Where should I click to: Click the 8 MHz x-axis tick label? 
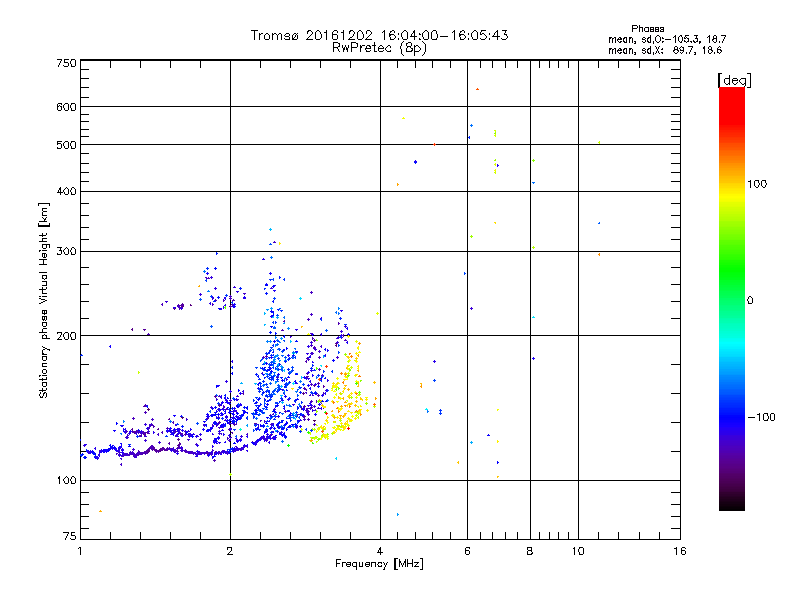click(x=530, y=551)
